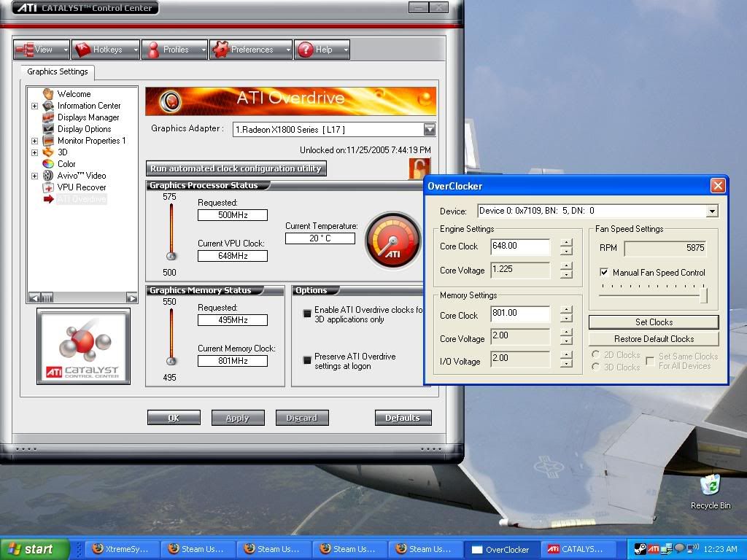Screen dimensions: 747x560
Task: Click the Engine Core Clock input field
Action: click(x=520, y=246)
